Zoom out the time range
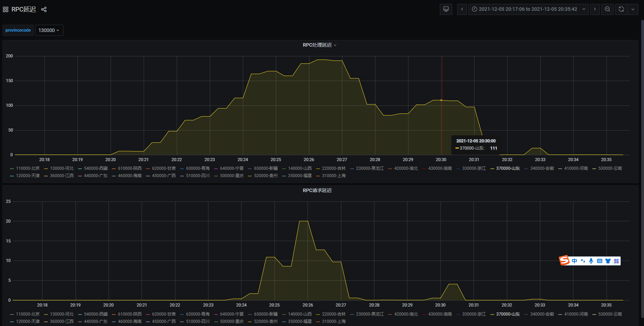 tap(607, 9)
